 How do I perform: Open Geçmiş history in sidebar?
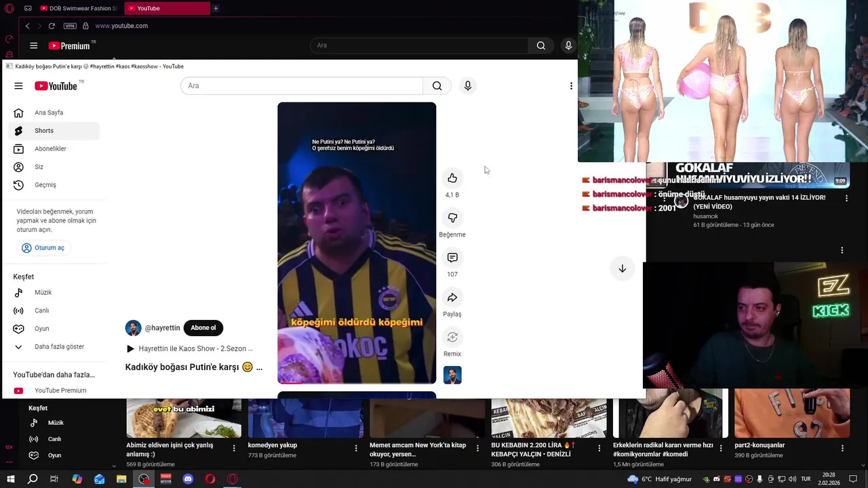click(x=54, y=185)
